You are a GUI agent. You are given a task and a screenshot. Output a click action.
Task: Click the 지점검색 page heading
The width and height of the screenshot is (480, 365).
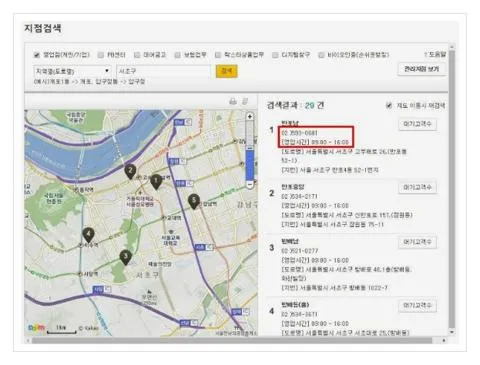[x=43, y=28]
